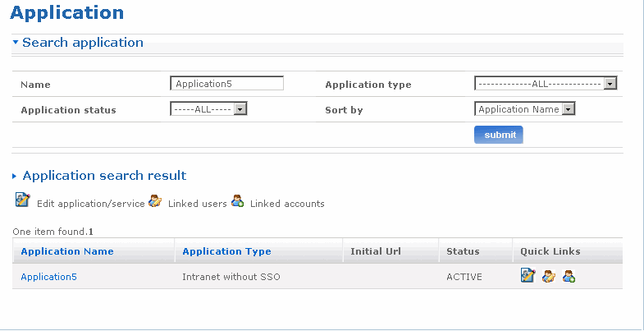Sort by Application Name column header
Screen dimensions: 644x331
tap(67, 251)
